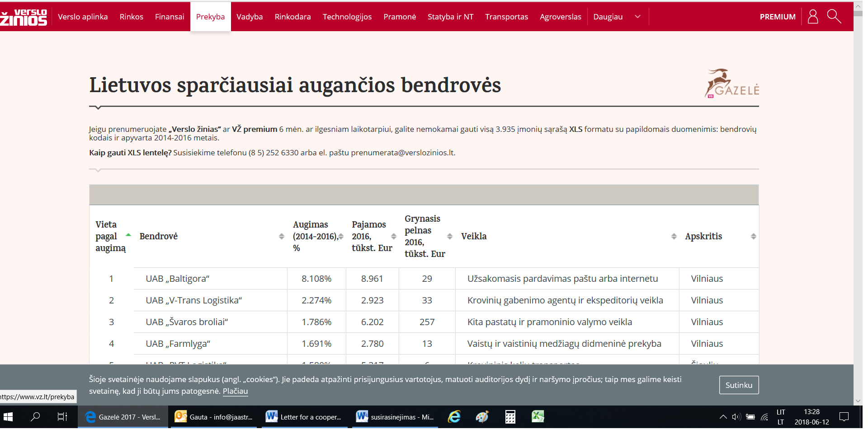The height and width of the screenshot is (429, 868).
Task: Click Krovinių gabenimo agentų activity cell
Action: point(567,300)
